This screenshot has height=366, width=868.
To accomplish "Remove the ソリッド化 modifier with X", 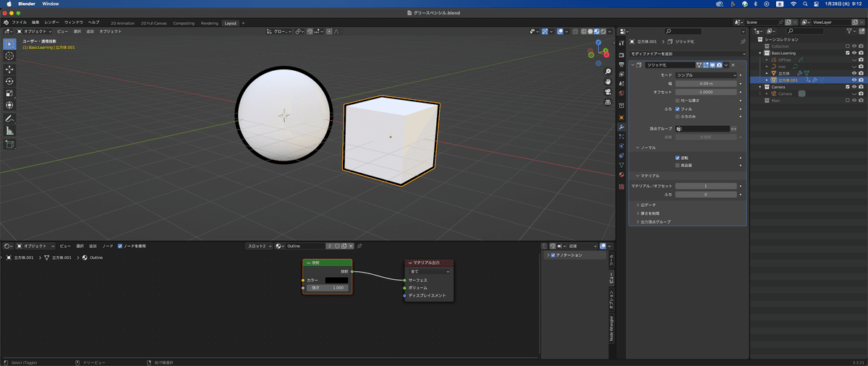I will pos(733,65).
